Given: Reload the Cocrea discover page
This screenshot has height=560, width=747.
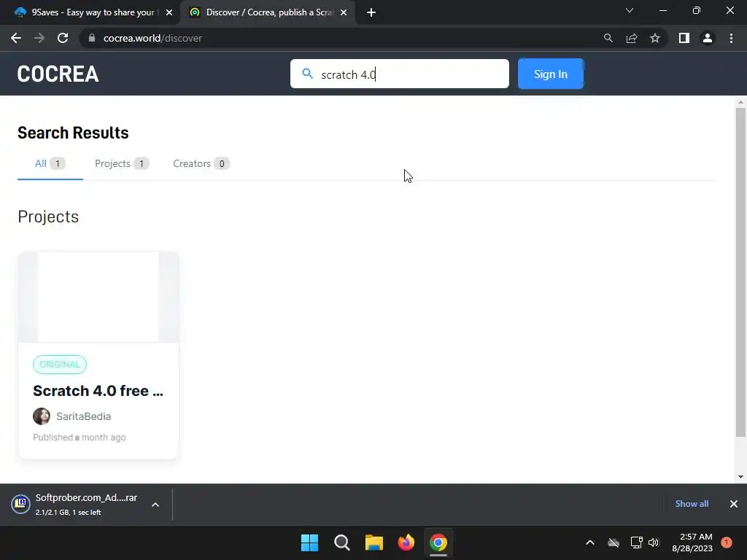Looking at the screenshot, I should (63, 38).
